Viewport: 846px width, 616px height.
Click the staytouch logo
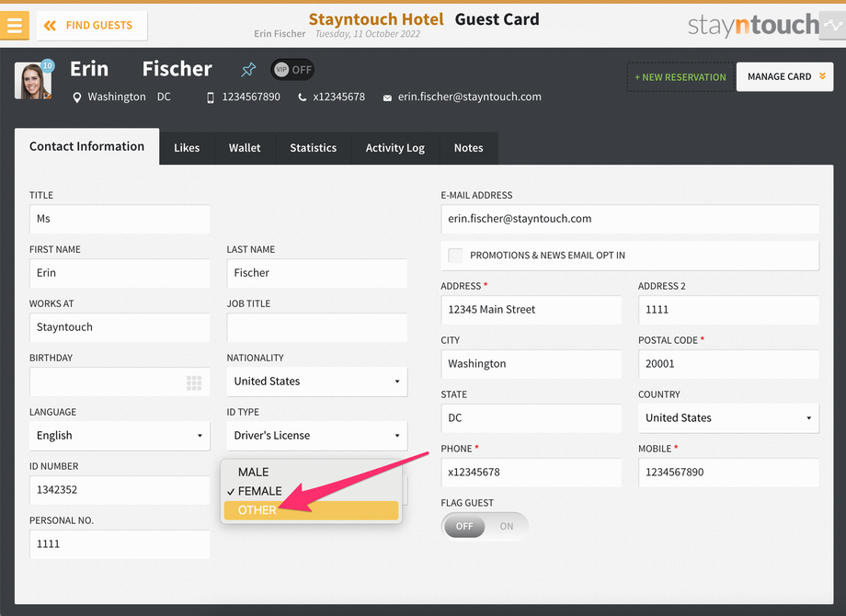click(x=753, y=26)
